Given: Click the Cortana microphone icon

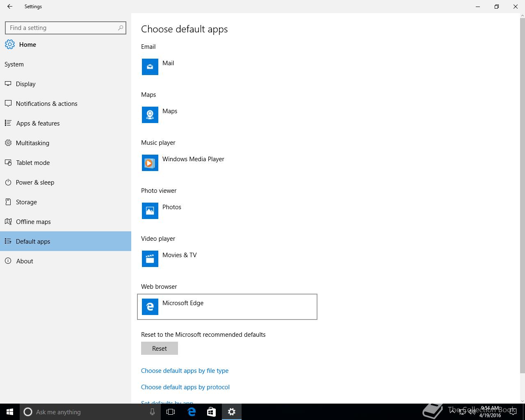Looking at the screenshot, I should [152, 412].
